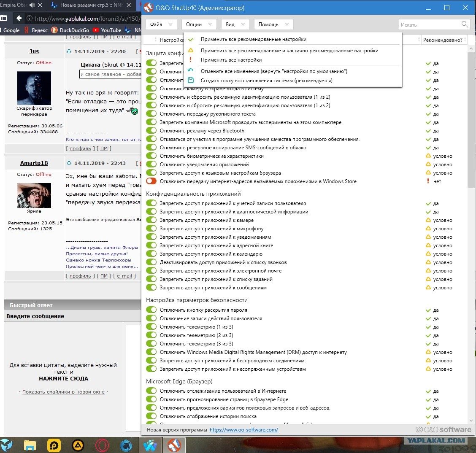Click the ShutUp10 vertical scrollbar thumb
476x453 pixels.
pyautogui.click(x=471, y=120)
